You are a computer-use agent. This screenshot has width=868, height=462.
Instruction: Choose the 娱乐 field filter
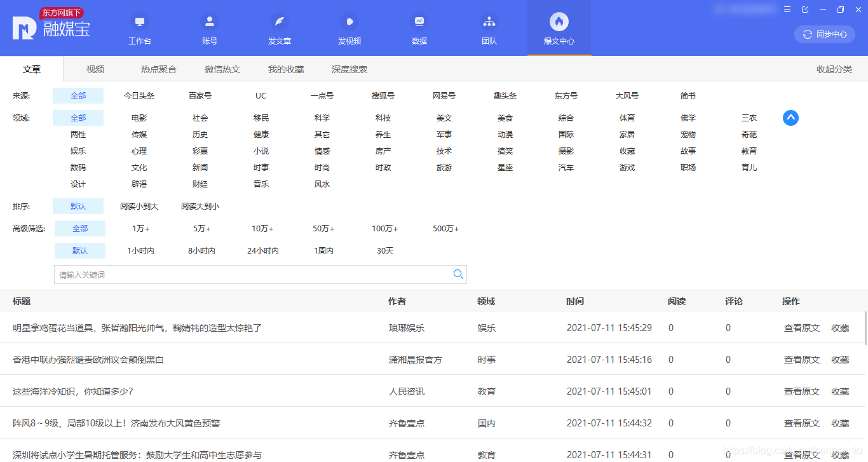tap(78, 151)
